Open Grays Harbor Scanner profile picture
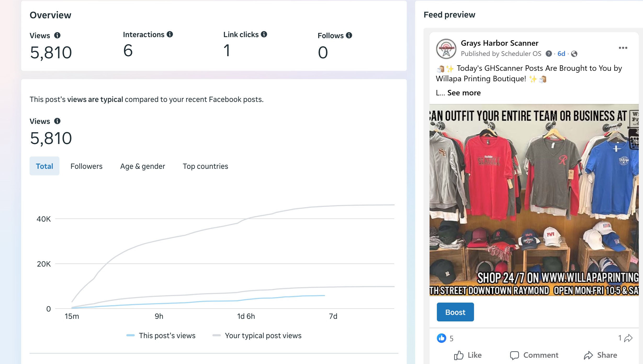Image resolution: width=643 pixels, height=364 pixels. [x=446, y=49]
